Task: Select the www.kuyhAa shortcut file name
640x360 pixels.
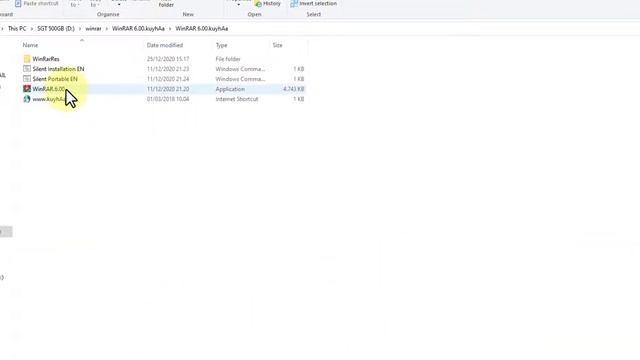Action: click(49, 99)
